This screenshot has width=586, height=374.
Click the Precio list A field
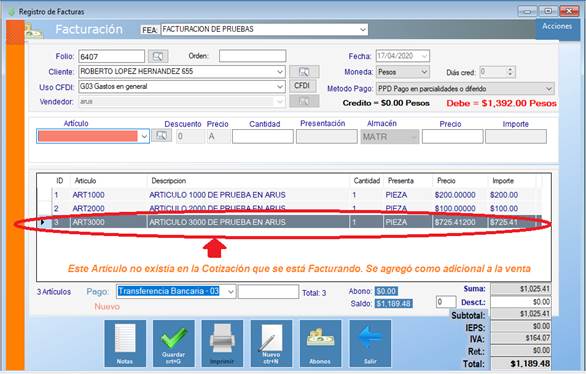pos(218,136)
